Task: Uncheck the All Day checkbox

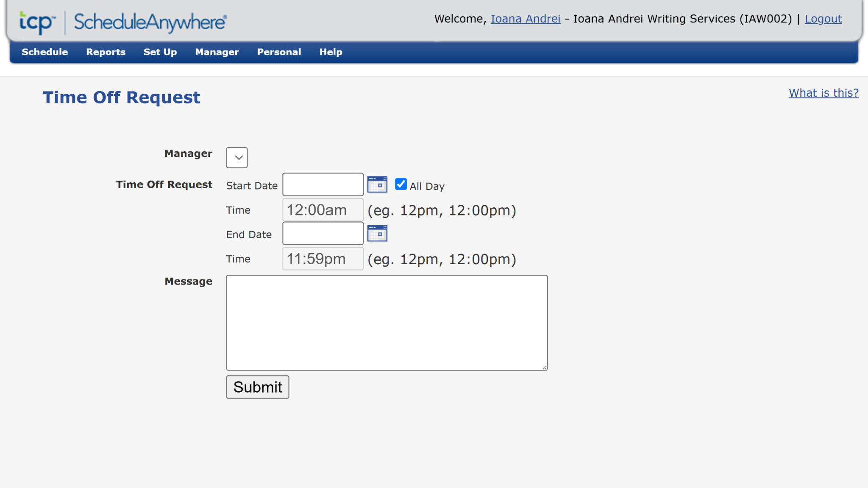Action: tap(401, 184)
